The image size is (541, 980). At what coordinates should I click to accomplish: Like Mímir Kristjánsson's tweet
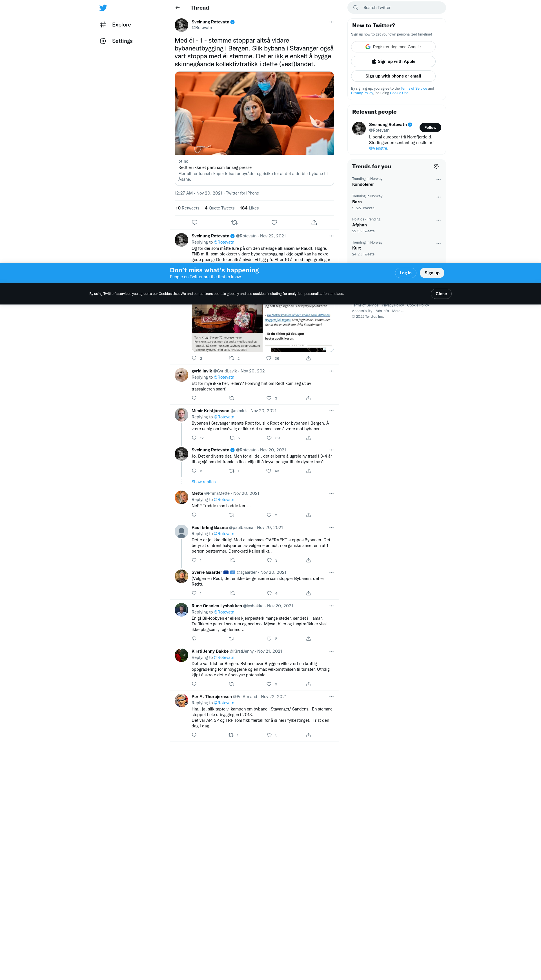[x=269, y=438]
